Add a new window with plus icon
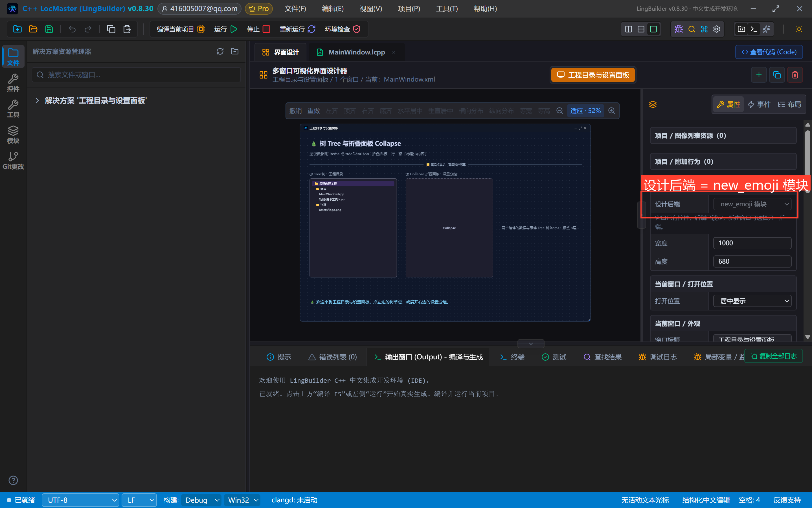This screenshot has height=508, width=812. point(759,75)
